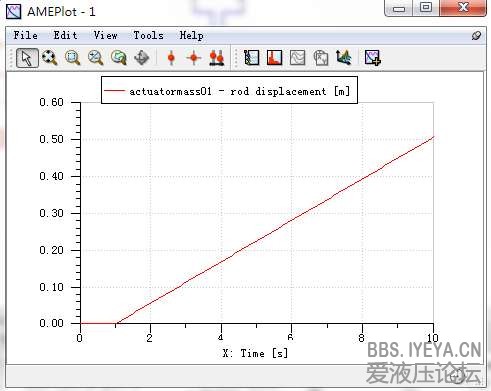Open the Tools menu
The height and width of the screenshot is (391, 491).
[148, 35]
